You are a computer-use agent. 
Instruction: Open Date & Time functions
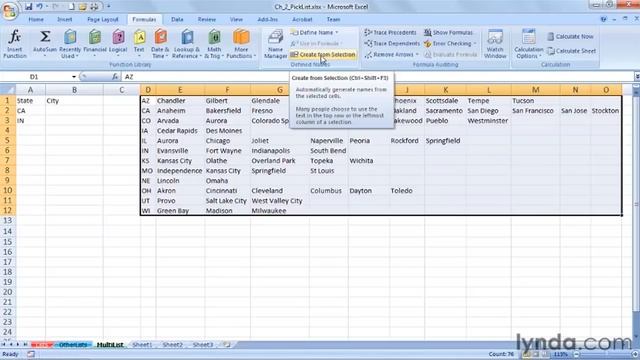tap(160, 44)
